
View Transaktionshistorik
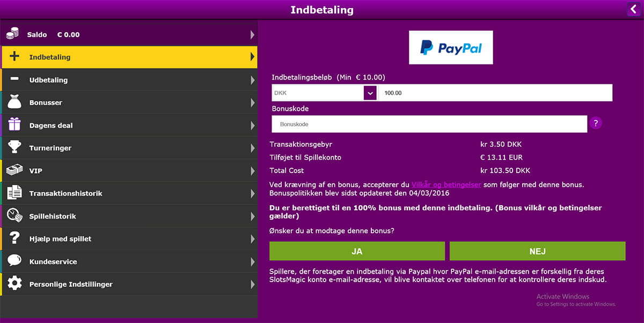coord(129,193)
